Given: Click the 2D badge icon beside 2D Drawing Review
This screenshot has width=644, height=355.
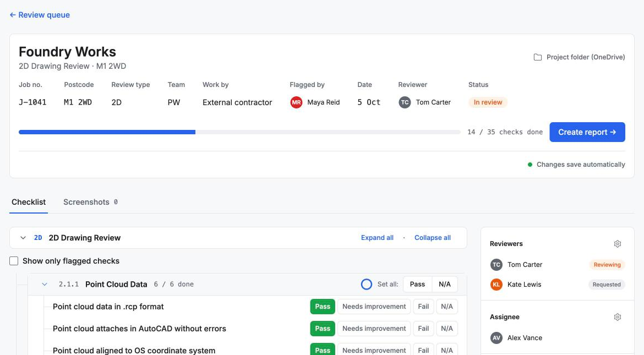Looking at the screenshot, I should [x=38, y=238].
